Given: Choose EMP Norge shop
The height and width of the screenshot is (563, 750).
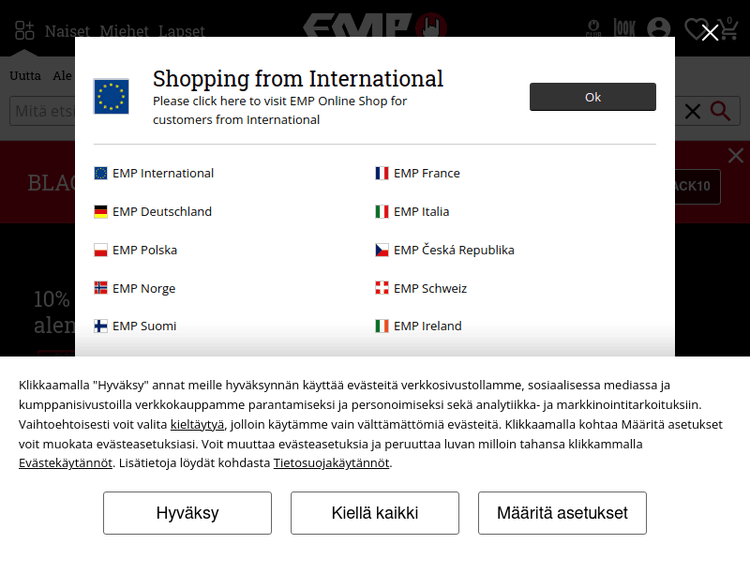Looking at the screenshot, I should tap(143, 288).
